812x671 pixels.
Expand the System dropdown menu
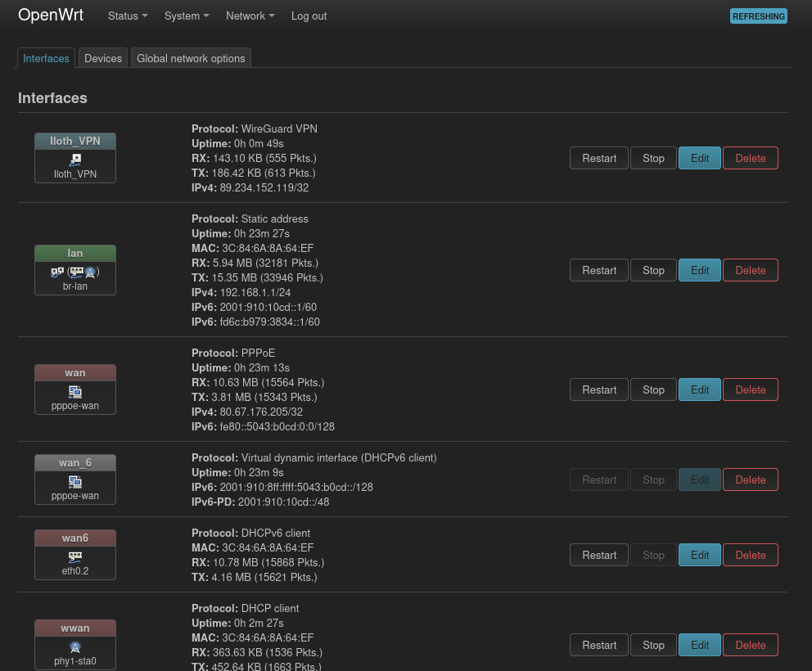click(187, 16)
